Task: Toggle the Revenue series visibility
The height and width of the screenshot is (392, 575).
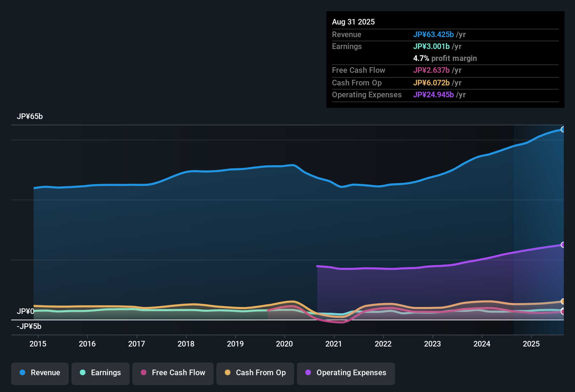Action: click(40, 373)
